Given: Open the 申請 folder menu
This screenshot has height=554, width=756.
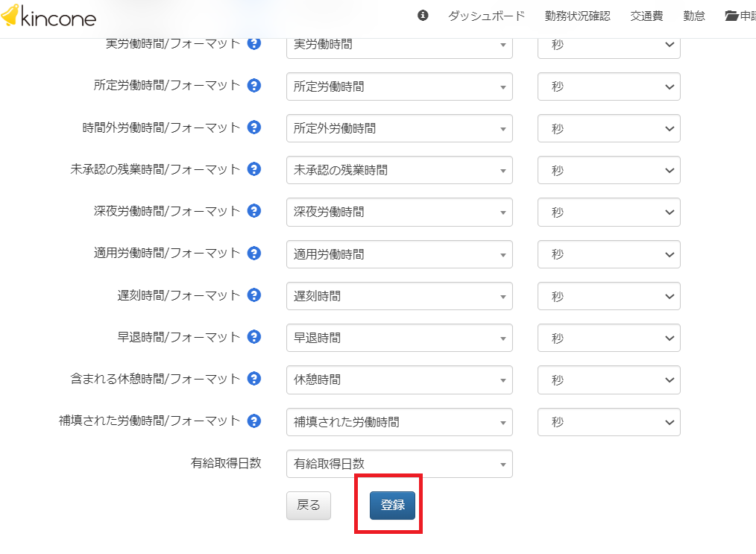Looking at the screenshot, I should (x=740, y=16).
